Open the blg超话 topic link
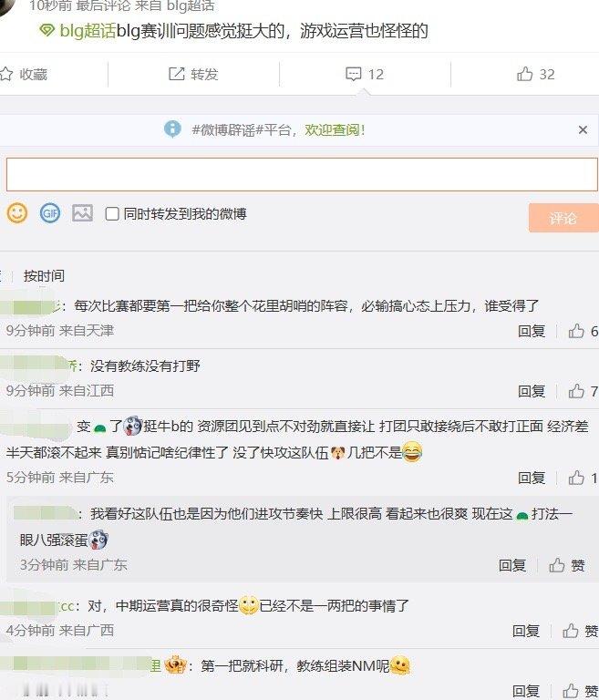This screenshot has width=599, height=700. [88, 31]
